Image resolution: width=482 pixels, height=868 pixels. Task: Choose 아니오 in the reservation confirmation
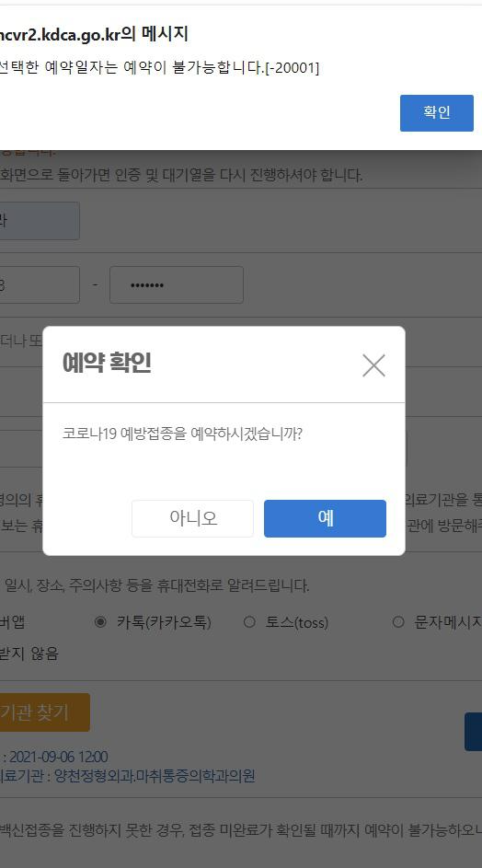coord(192,519)
